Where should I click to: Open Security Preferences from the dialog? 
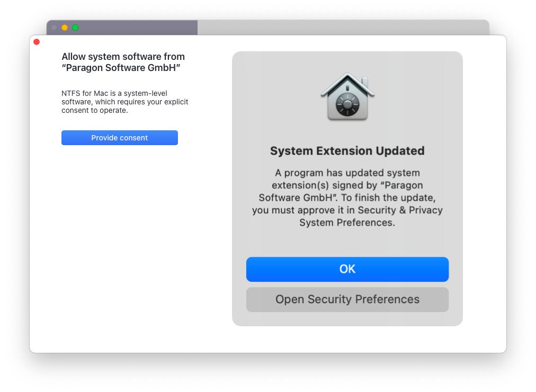coord(347,299)
